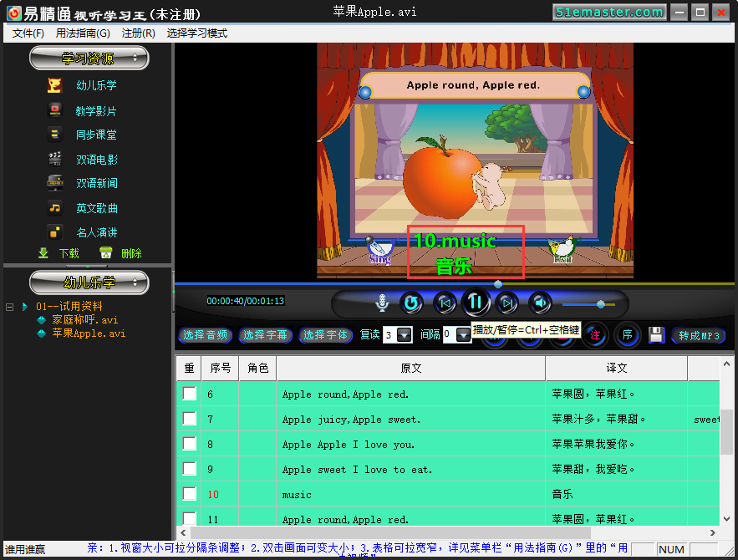Image resolution: width=738 pixels, height=560 pixels.
Task: Mute audio with speaker icon
Action: tap(540, 303)
